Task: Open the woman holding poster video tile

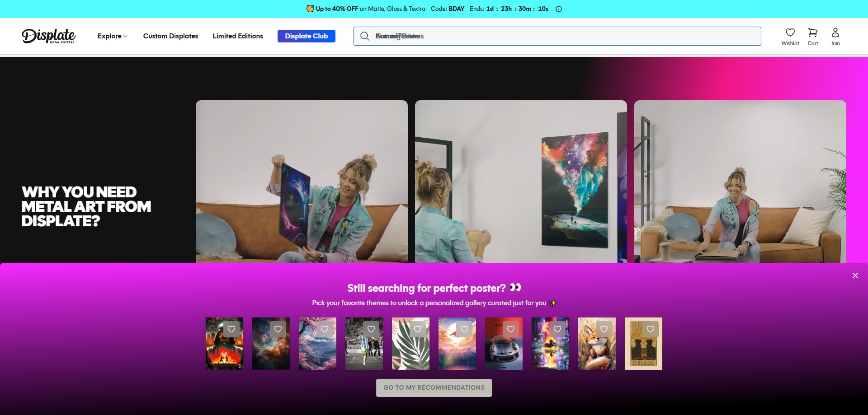Action: (x=302, y=182)
